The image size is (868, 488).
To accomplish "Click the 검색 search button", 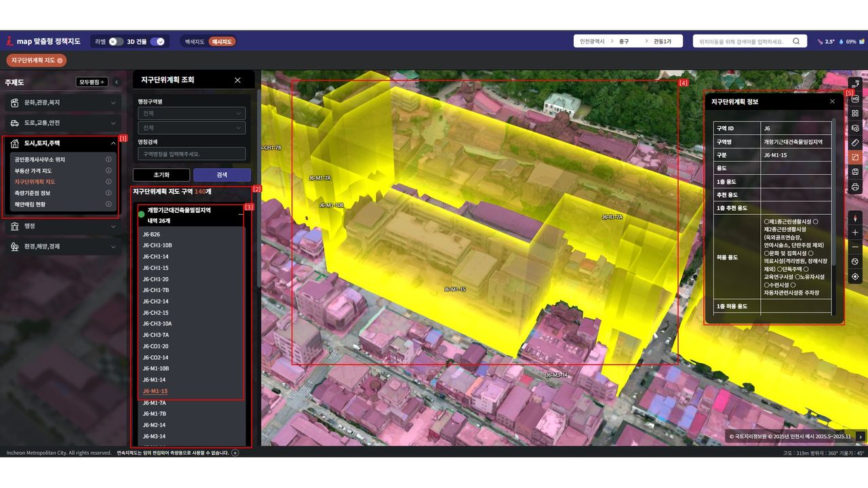I will [x=222, y=175].
